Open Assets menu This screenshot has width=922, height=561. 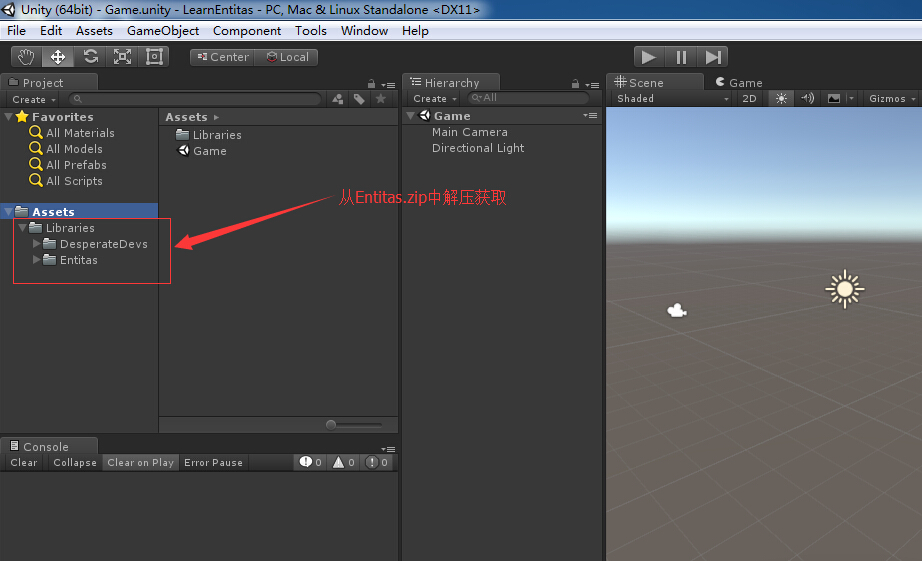pos(94,31)
